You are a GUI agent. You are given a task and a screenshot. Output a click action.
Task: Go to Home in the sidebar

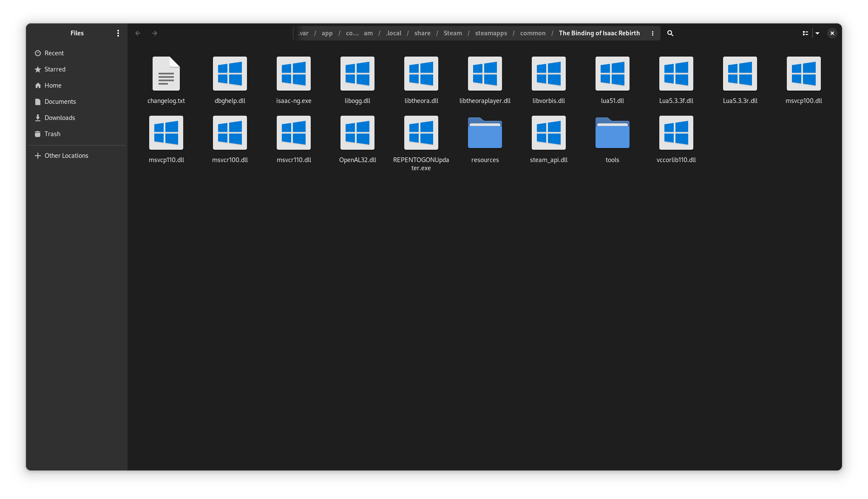[x=77, y=86]
